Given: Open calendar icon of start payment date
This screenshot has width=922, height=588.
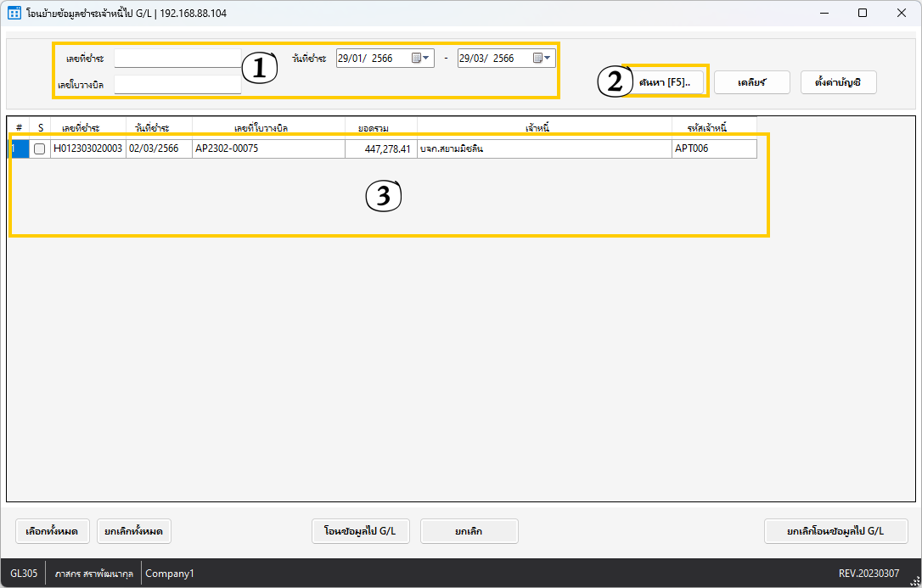Looking at the screenshot, I should tap(416, 59).
